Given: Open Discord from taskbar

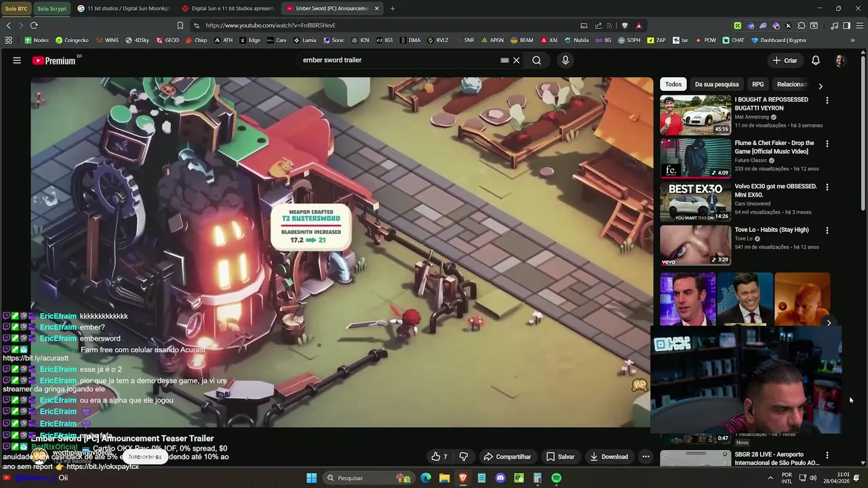Looking at the screenshot, I should click(x=500, y=478).
